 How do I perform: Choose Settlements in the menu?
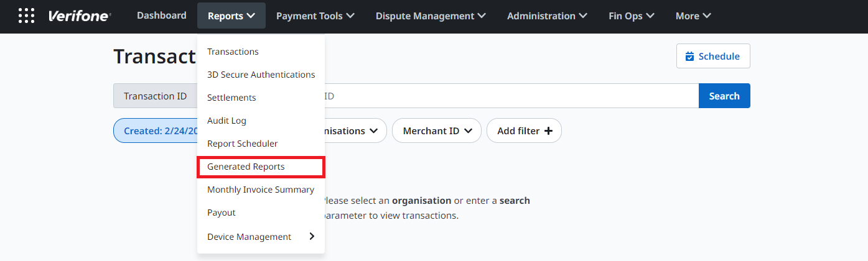(261, 98)
